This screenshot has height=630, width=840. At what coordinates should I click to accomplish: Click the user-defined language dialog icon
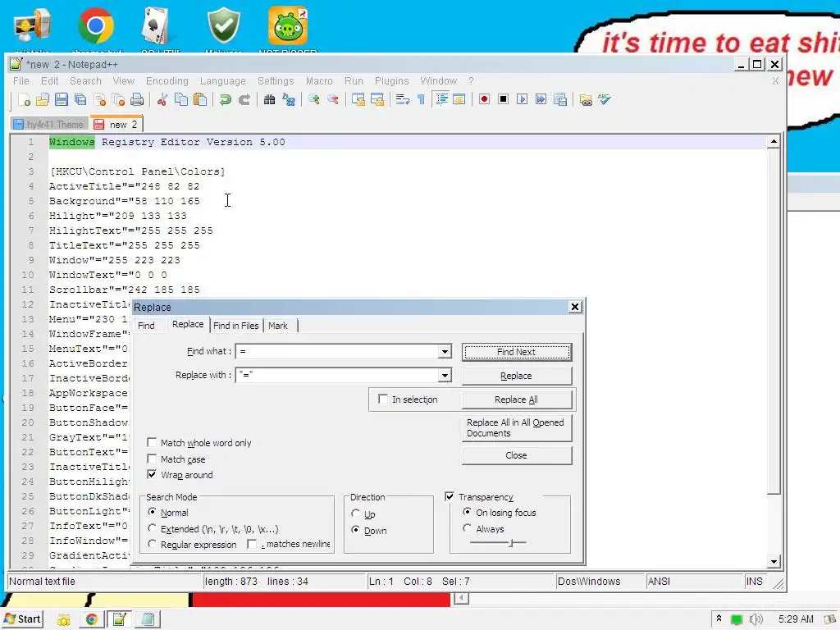pyautogui.click(x=459, y=99)
